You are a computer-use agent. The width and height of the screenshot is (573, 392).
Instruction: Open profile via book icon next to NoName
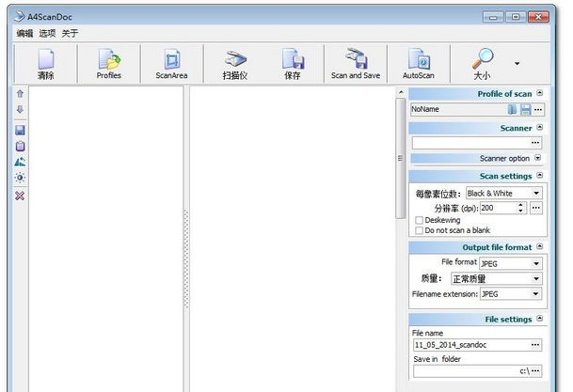click(512, 109)
